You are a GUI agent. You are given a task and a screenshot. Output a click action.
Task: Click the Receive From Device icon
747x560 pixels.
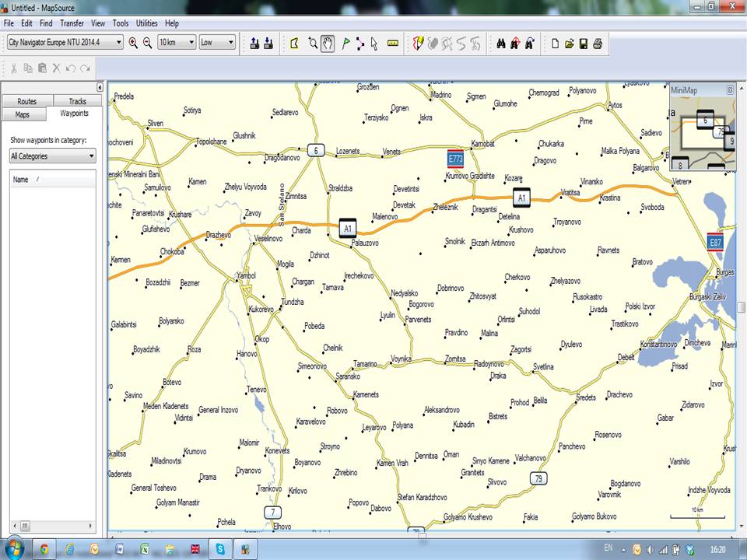coord(268,44)
